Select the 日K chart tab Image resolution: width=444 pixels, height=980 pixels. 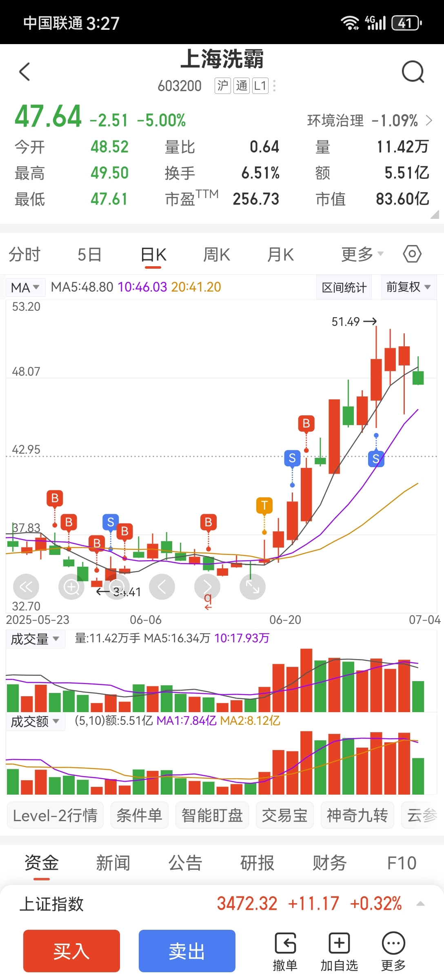(x=153, y=254)
